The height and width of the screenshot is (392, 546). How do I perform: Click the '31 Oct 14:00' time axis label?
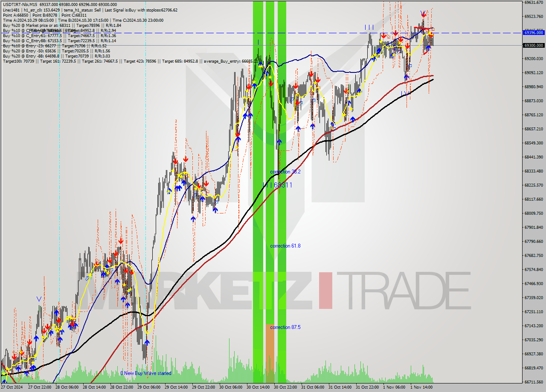[x=340, y=387]
